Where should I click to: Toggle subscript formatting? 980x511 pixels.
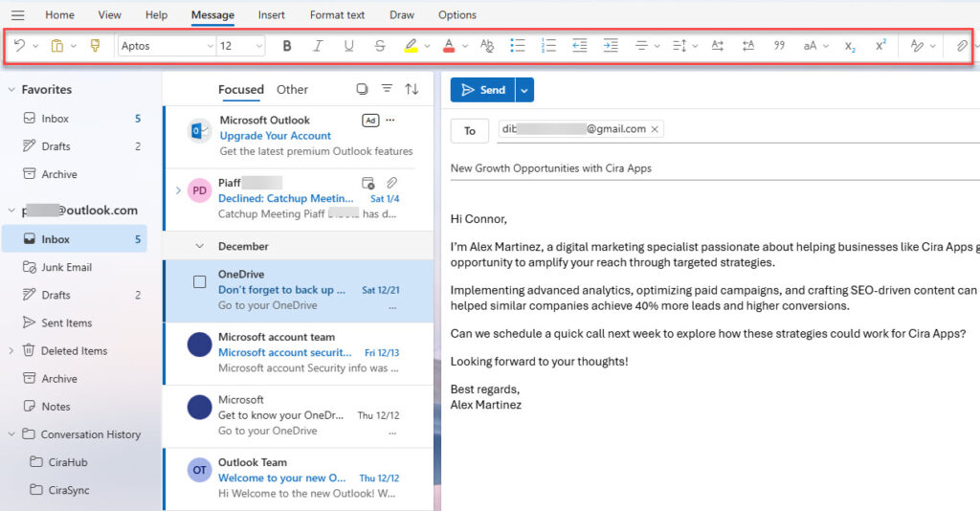(850, 46)
